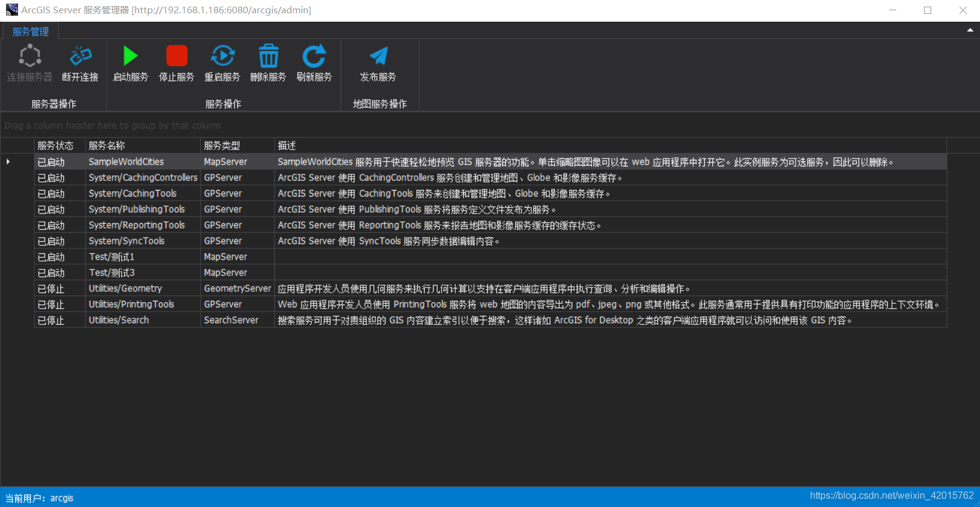Click the 已停止 status of Utilities/Search
980x507 pixels.
coord(60,320)
